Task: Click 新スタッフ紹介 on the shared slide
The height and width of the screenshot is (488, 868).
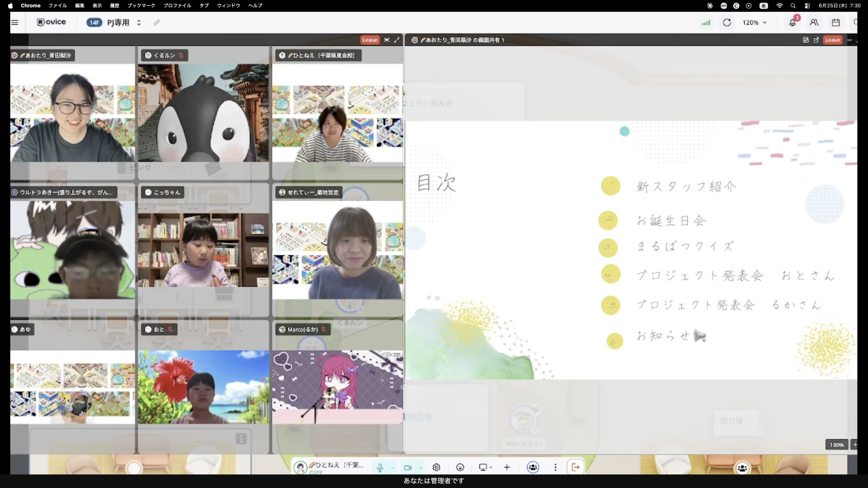Action: (x=687, y=187)
